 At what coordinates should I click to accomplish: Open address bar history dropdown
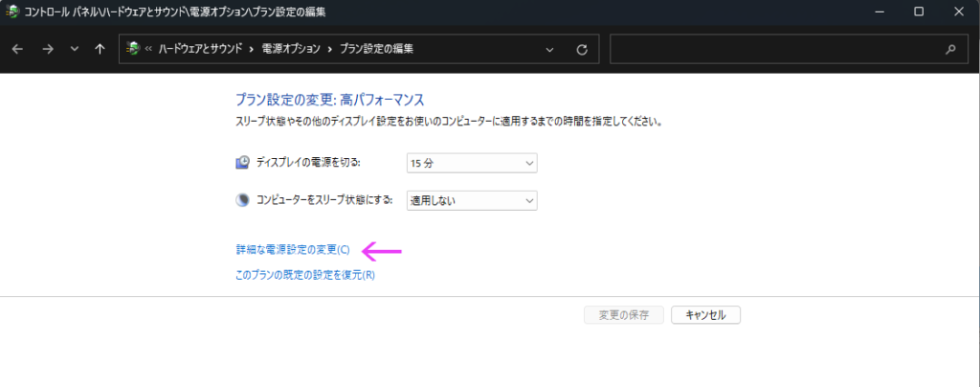tap(550, 50)
